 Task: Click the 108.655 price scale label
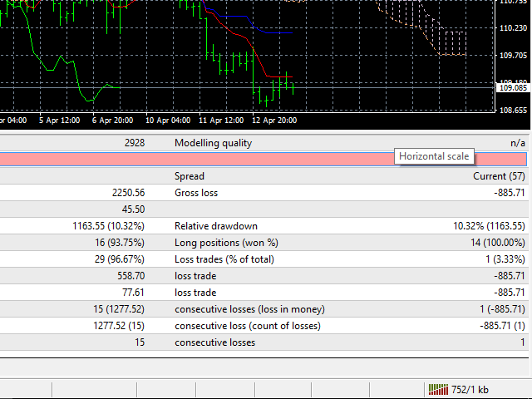(513, 109)
